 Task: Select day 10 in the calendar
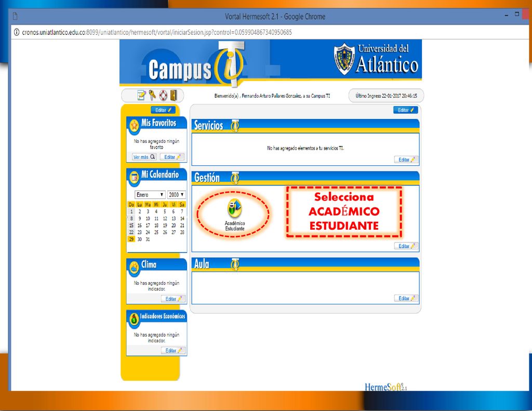point(148,219)
